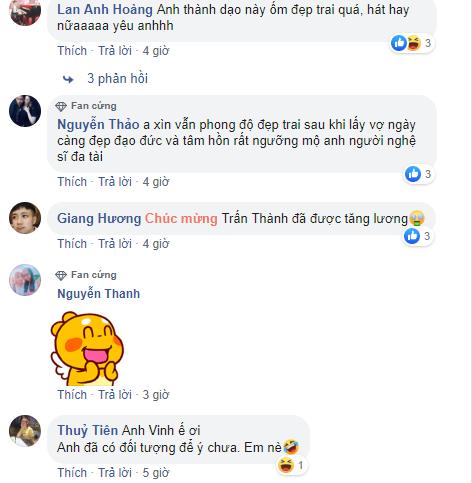Click like reaction icon on Nguyễn Thảo's comment
The image size is (472, 483).
coord(413,174)
